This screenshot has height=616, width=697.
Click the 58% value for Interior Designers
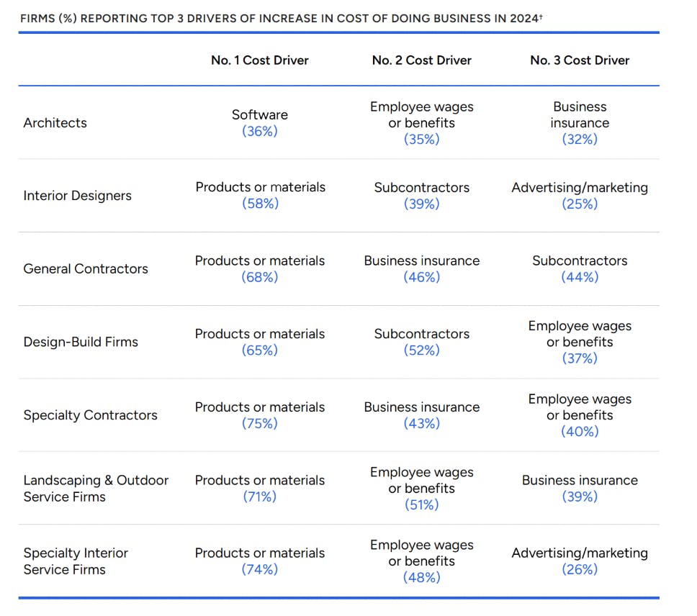click(260, 204)
